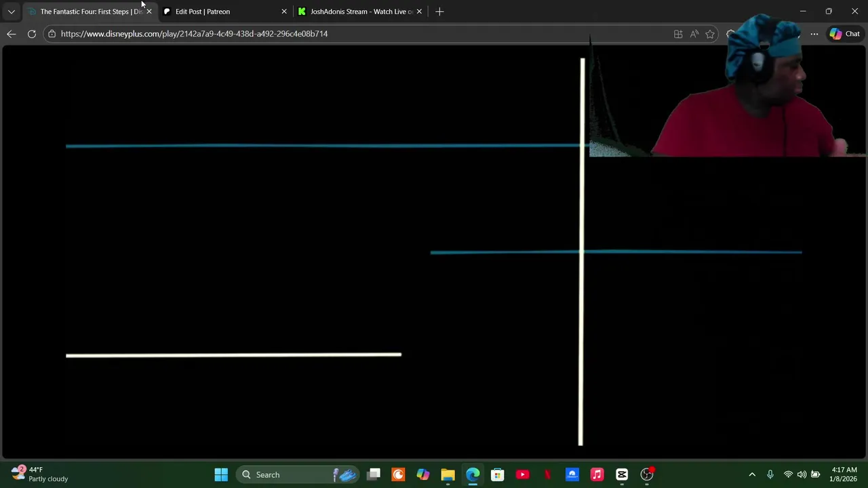Add this page to favorites star
868x488 pixels.
pos(710,34)
